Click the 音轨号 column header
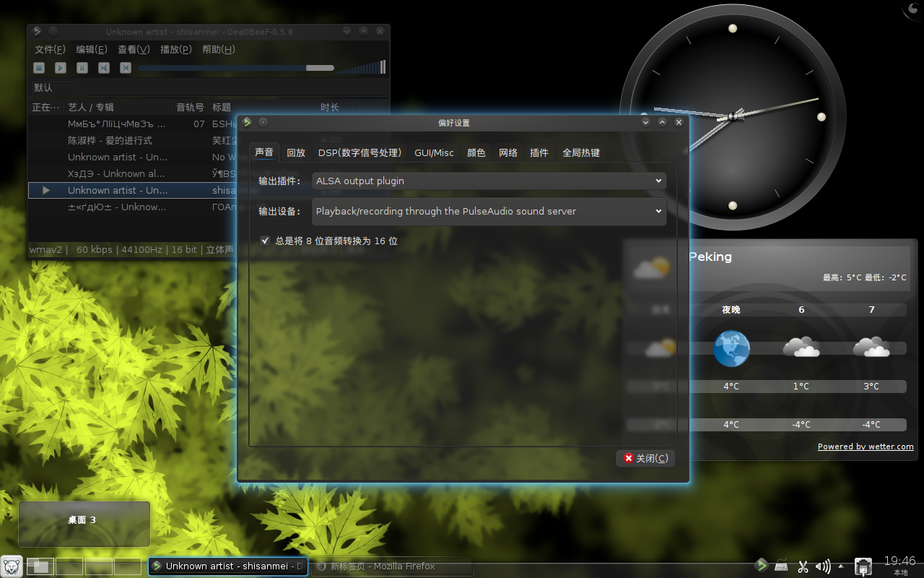This screenshot has width=924, height=578. 191,107
